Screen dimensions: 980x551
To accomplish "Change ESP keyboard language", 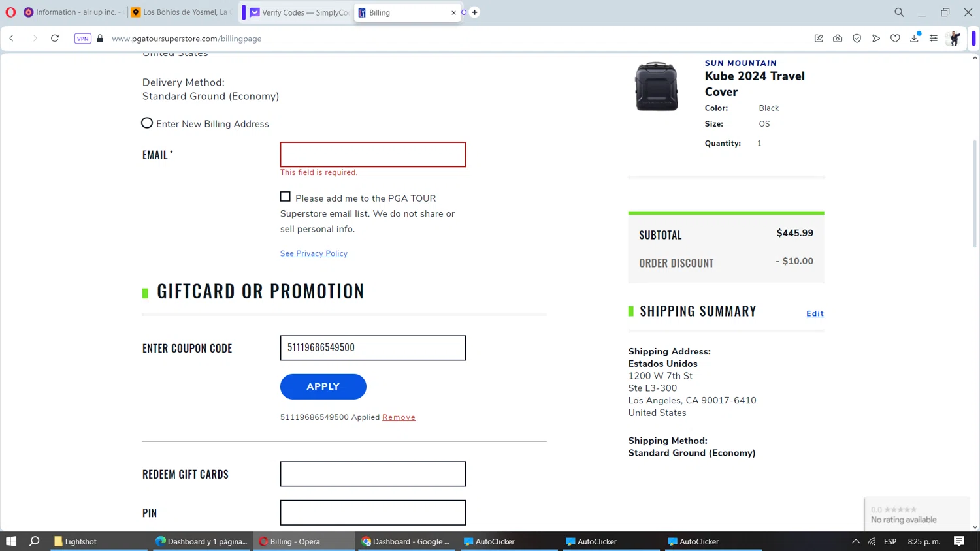I will tap(890, 541).
